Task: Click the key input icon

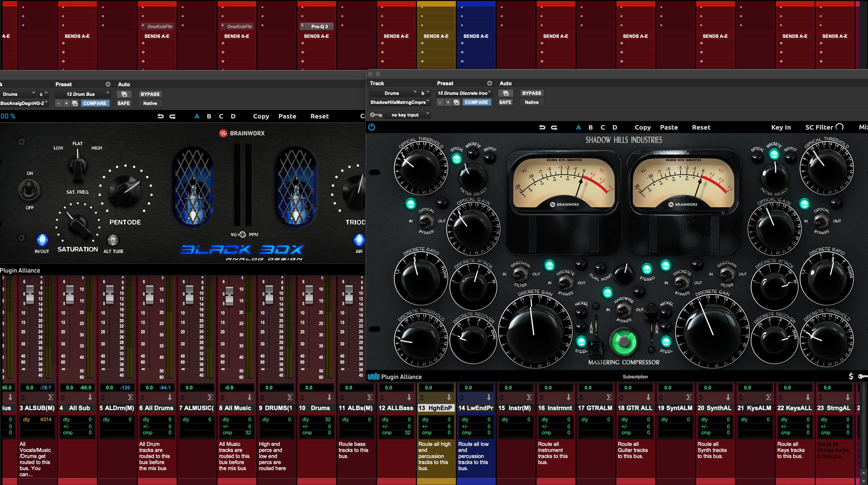Action: tap(376, 115)
